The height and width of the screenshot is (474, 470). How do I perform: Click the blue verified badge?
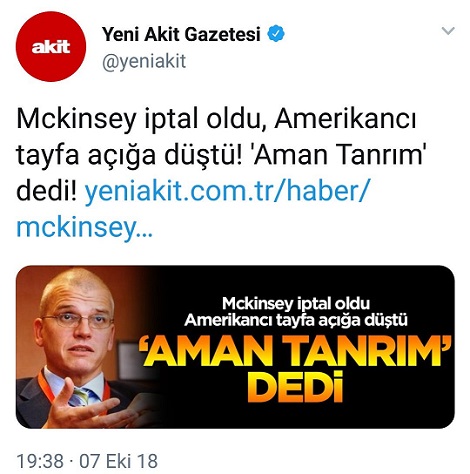276,34
